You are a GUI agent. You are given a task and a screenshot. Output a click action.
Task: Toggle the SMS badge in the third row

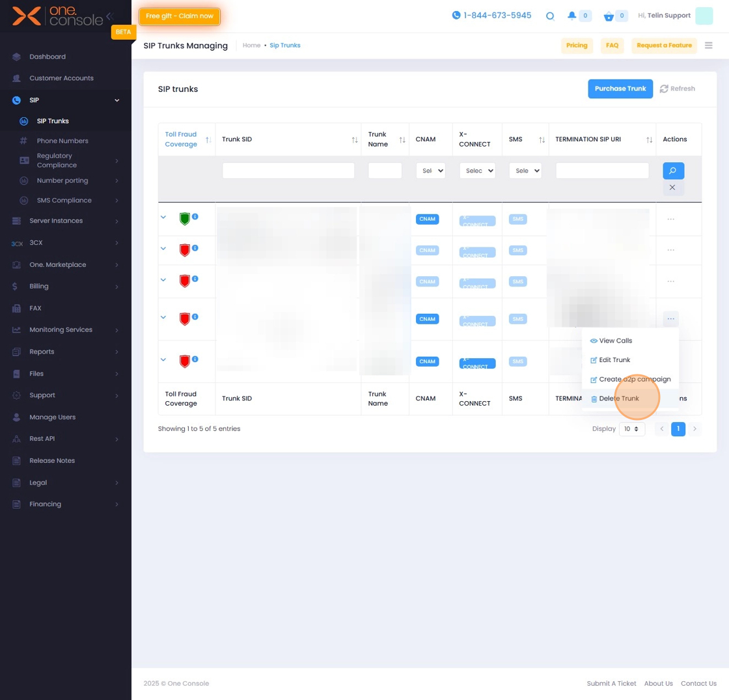(x=518, y=281)
